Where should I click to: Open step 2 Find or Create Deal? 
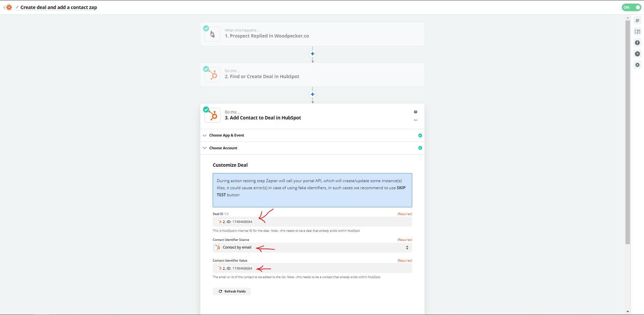[x=312, y=75]
